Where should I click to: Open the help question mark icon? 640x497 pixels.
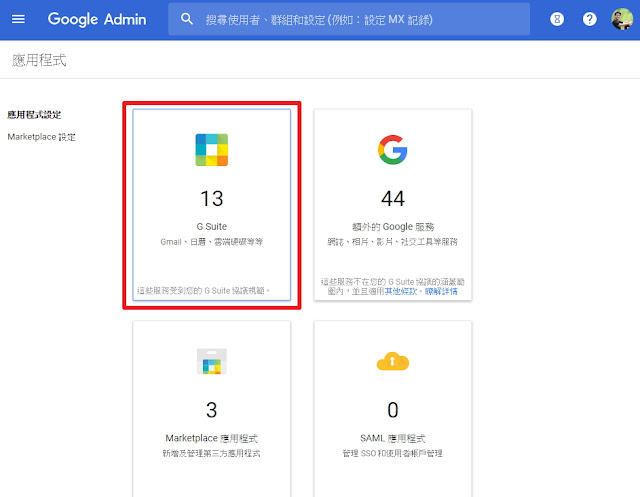tap(589, 19)
